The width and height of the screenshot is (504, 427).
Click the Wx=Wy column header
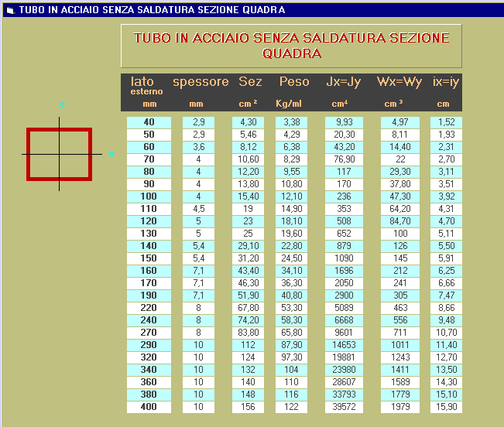point(399,82)
